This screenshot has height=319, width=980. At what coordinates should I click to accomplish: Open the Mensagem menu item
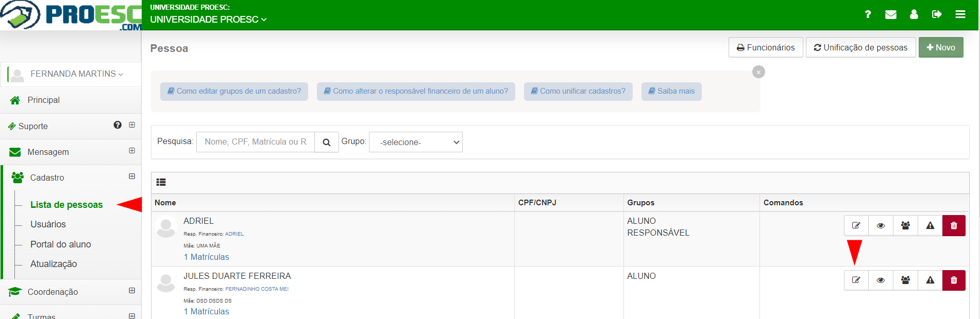pos(48,152)
